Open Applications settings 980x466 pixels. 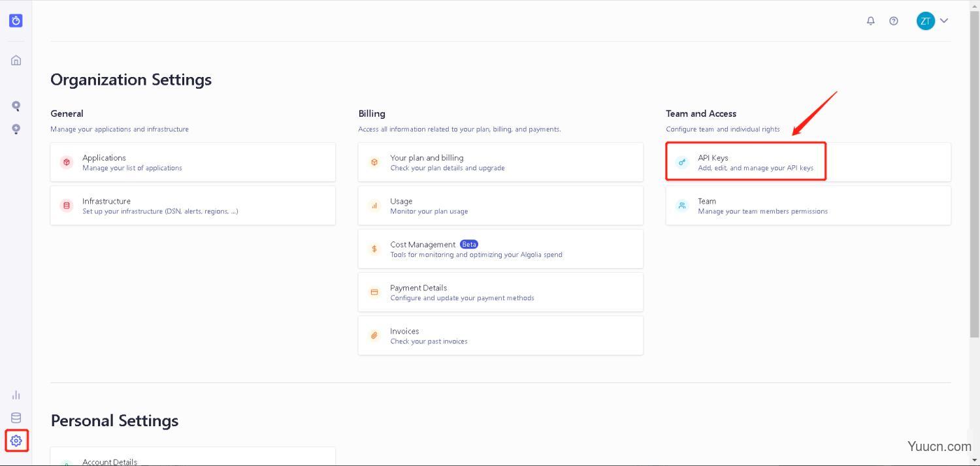click(193, 162)
